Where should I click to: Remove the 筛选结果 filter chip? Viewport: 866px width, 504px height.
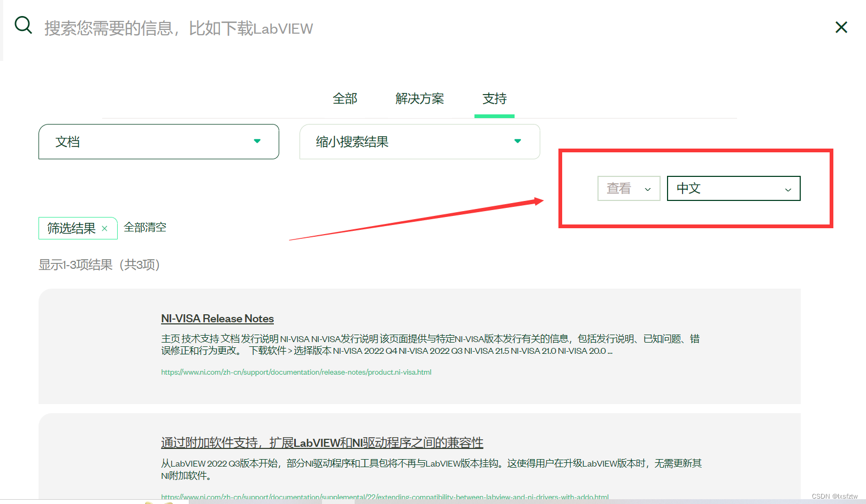pos(105,228)
